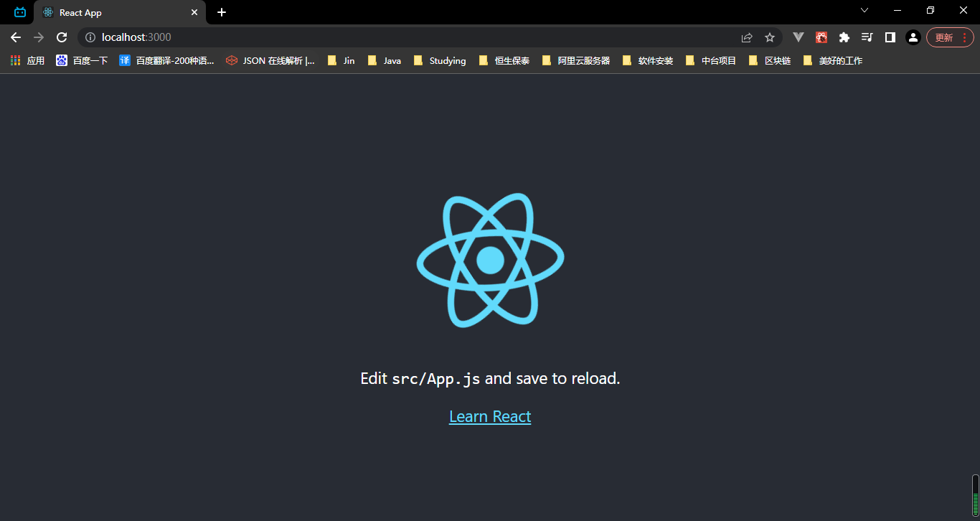The image size is (980, 521).
Task: Expand the 恒生保泰 bookmark folder
Action: pos(504,61)
